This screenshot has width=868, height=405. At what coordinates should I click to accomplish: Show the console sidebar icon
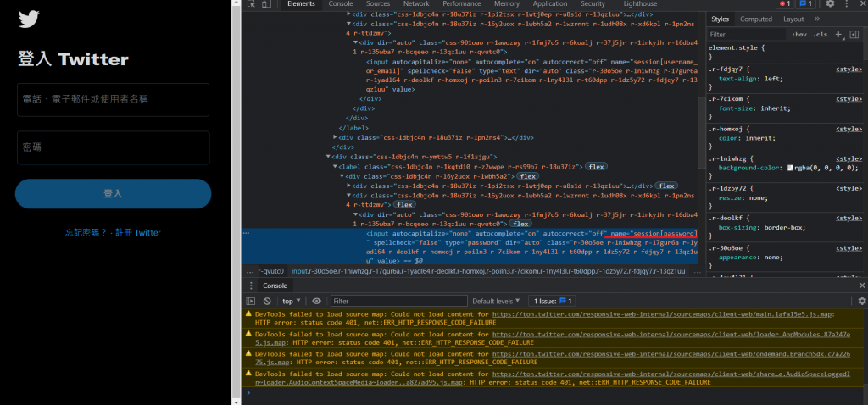coord(251,301)
